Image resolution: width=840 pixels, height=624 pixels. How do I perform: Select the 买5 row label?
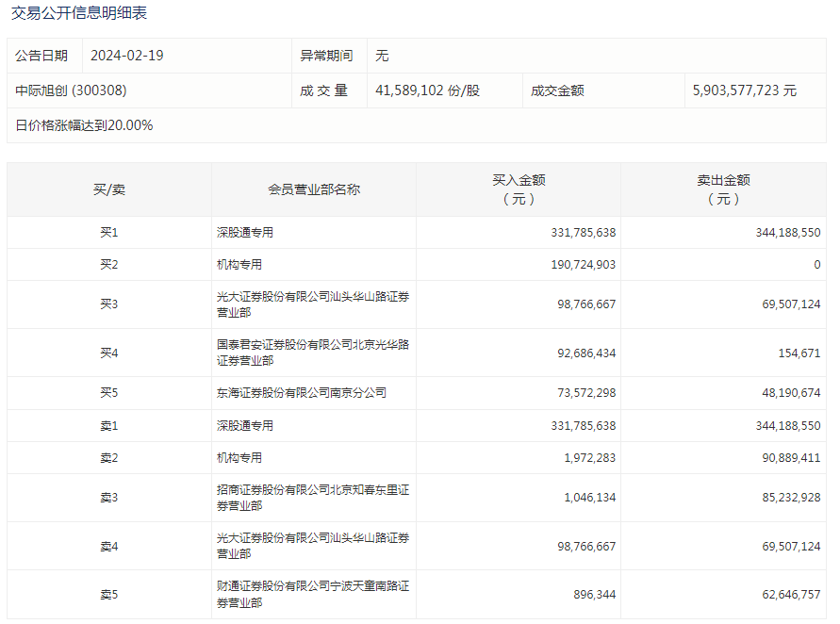pos(109,393)
